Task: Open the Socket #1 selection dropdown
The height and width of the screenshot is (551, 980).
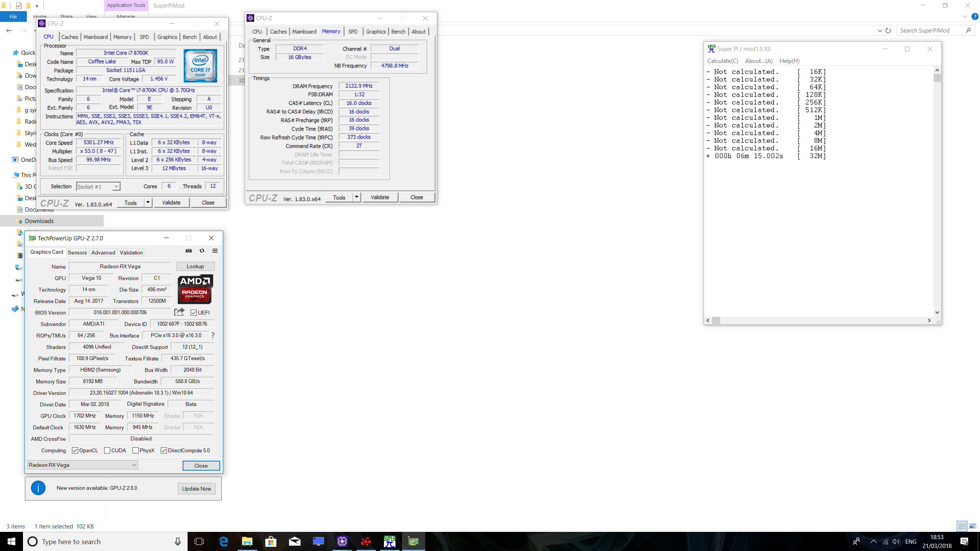Action: click(98, 187)
